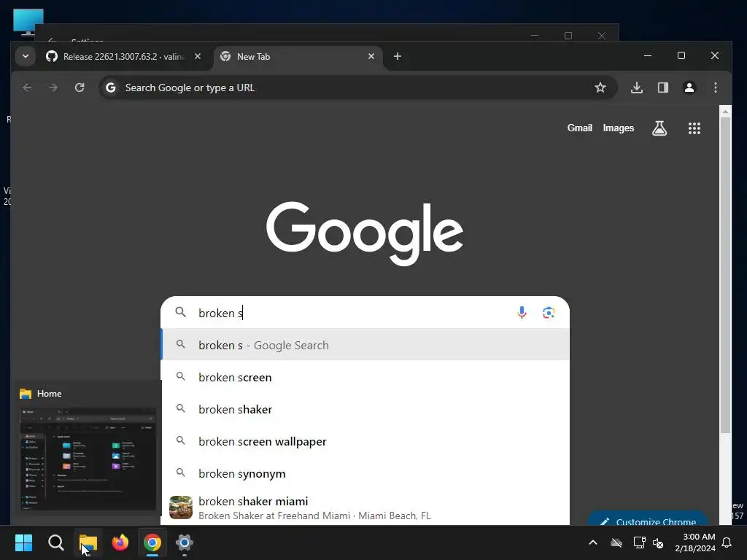The width and height of the screenshot is (747, 560).
Task: Show hidden system tray icons
Action: coord(593,542)
